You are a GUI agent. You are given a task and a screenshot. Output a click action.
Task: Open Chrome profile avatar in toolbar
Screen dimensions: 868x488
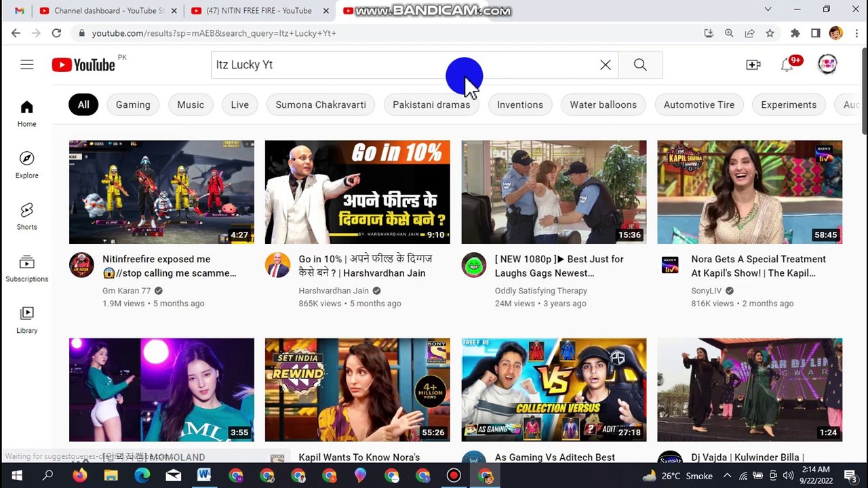(835, 33)
